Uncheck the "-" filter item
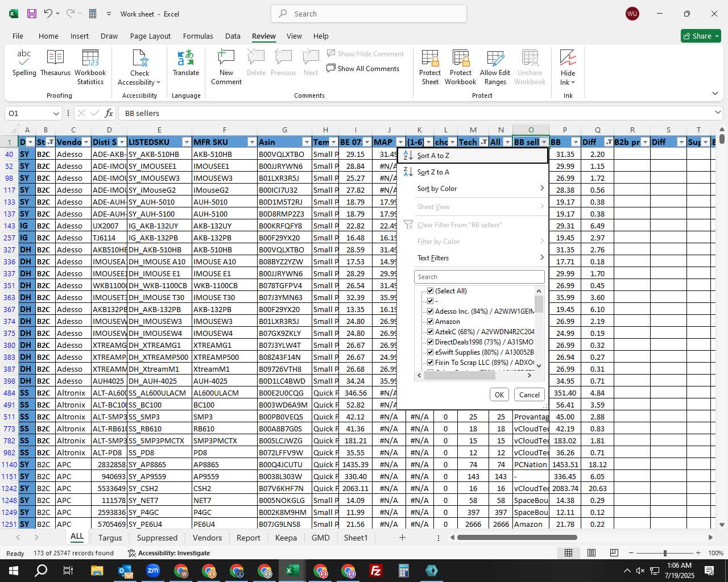The height and width of the screenshot is (582, 728). pos(431,301)
